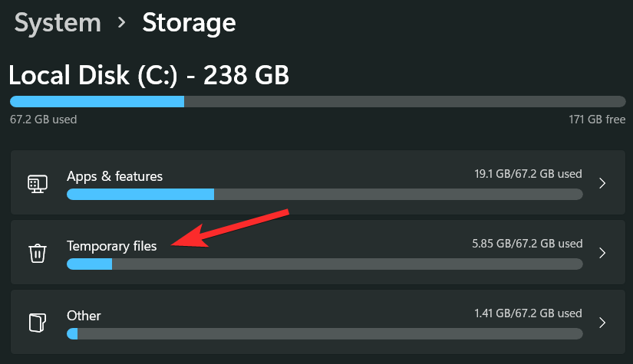This screenshot has width=633, height=364.
Task: Click the Apps & features label
Action: point(114,176)
